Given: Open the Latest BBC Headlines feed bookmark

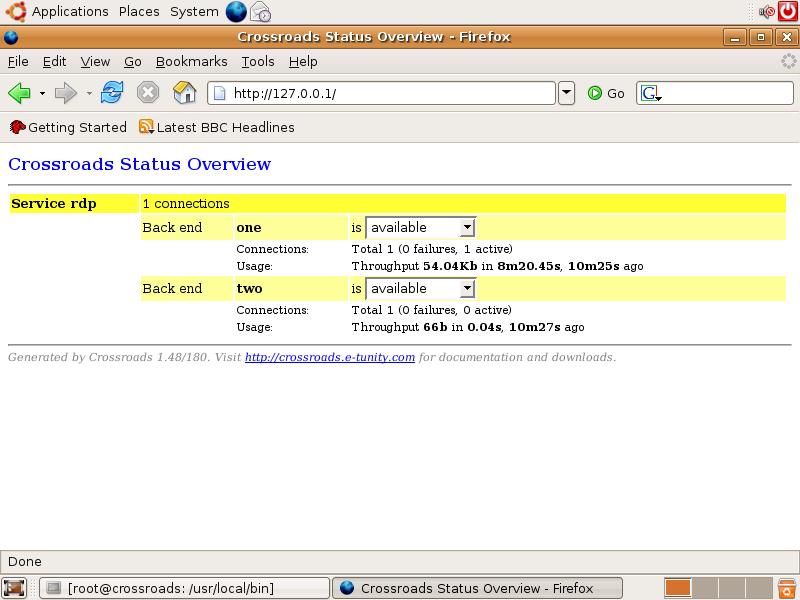Looking at the screenshot, I should coord(217,127).
